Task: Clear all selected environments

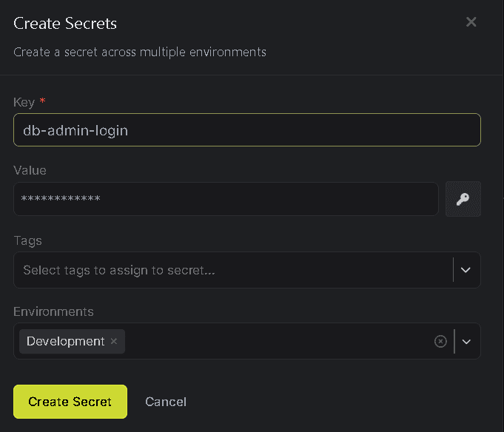Action: (x=440, y=341)
